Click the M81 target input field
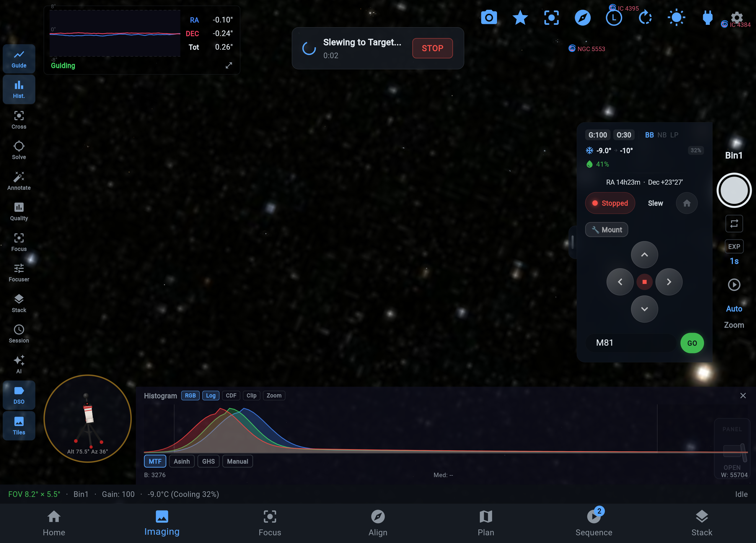Screen dimensions: 756x543 coord(631,343)
